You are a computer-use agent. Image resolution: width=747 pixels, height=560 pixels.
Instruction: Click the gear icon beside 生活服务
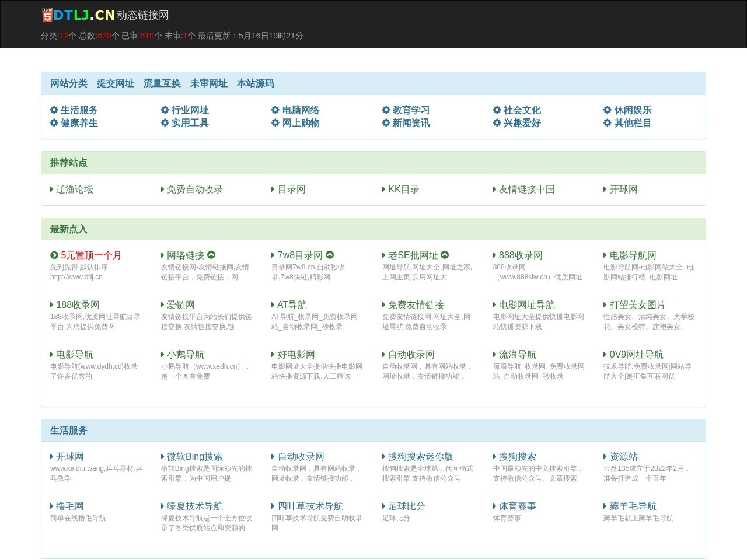pyautogui.click(x=54, y=110)
